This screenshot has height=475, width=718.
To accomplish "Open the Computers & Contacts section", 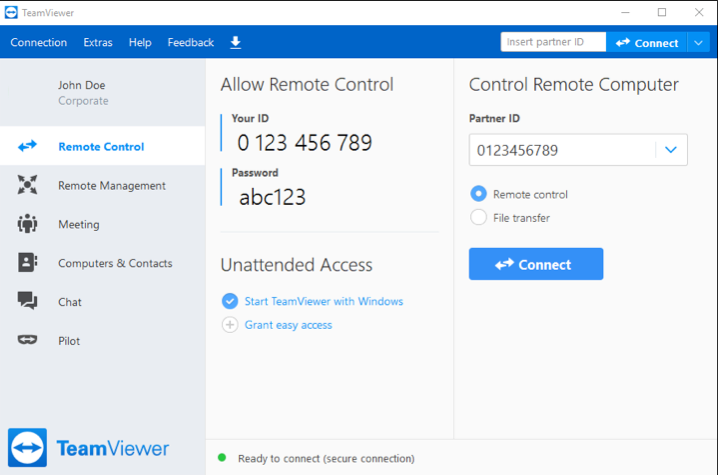I will [x=103, y=263].
